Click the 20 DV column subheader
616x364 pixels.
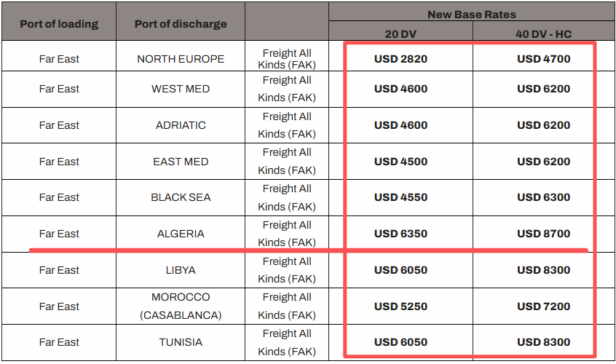400,33
